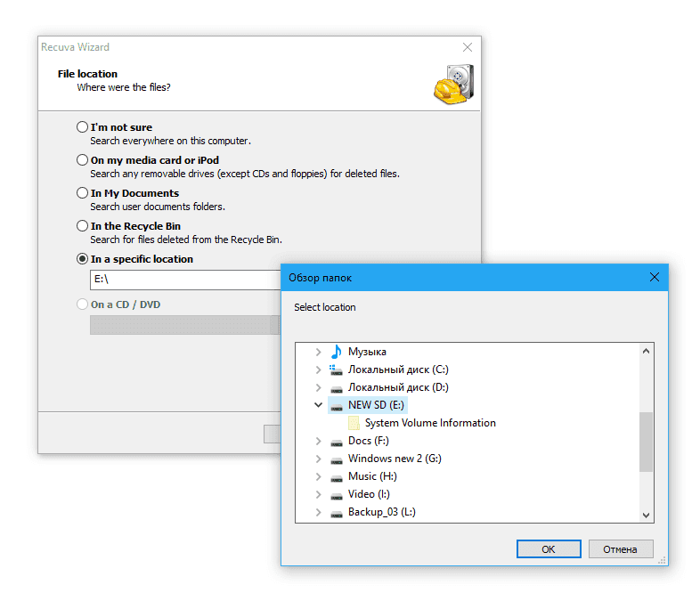
Task: Select Локальный диск (D:) in the tree
Action: [x=398, y=387]
